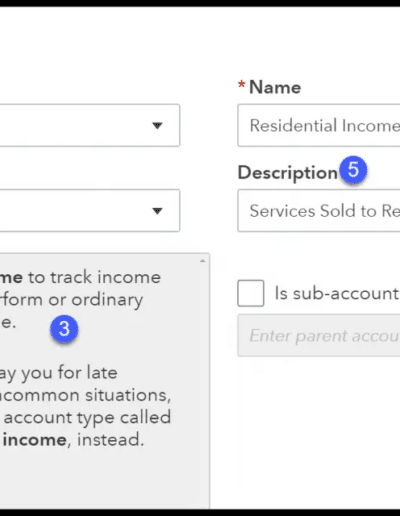The height and width of the screenshot is (516, 400).
Task: Expand the upper combo box field
Action: pos(90,125)
